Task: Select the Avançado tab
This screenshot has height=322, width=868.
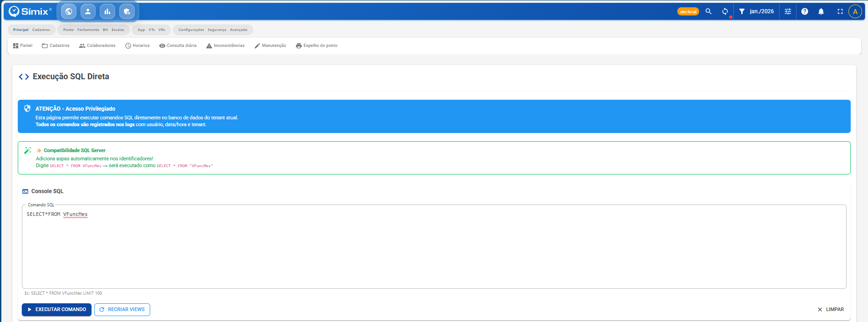Action: (239, 30)
